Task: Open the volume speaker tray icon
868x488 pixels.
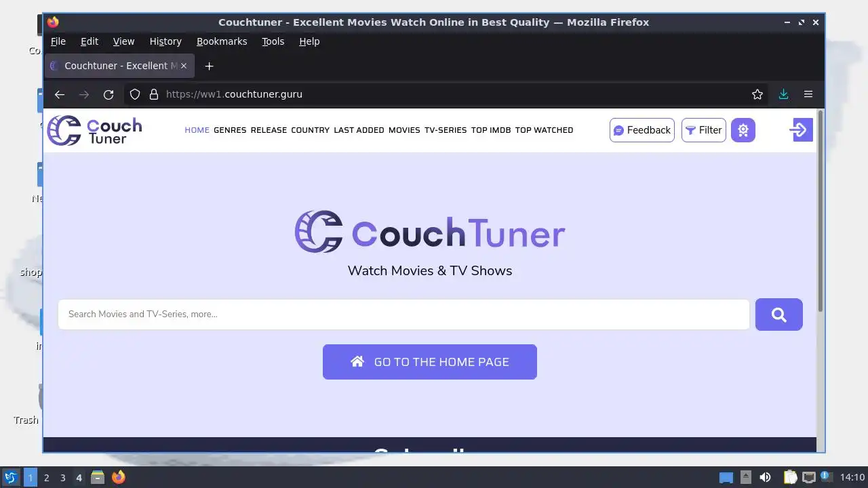Action: point(765,477)
